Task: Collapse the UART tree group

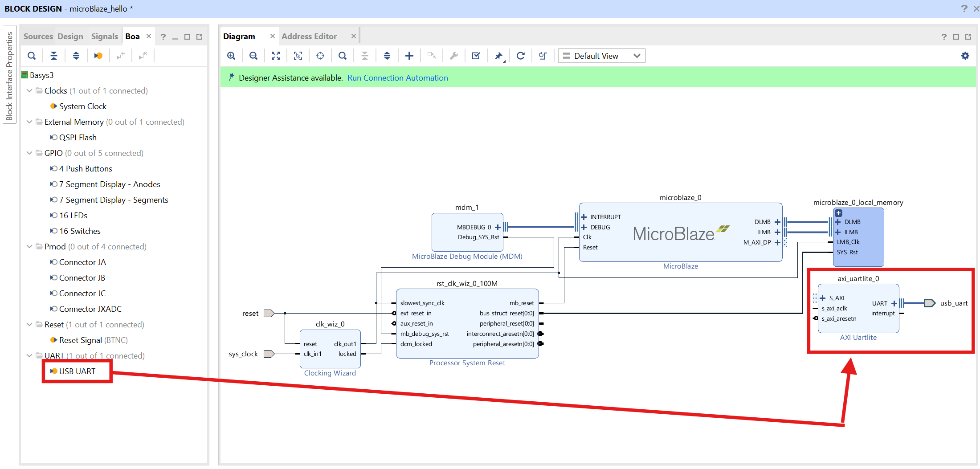Action: point(29,355)
